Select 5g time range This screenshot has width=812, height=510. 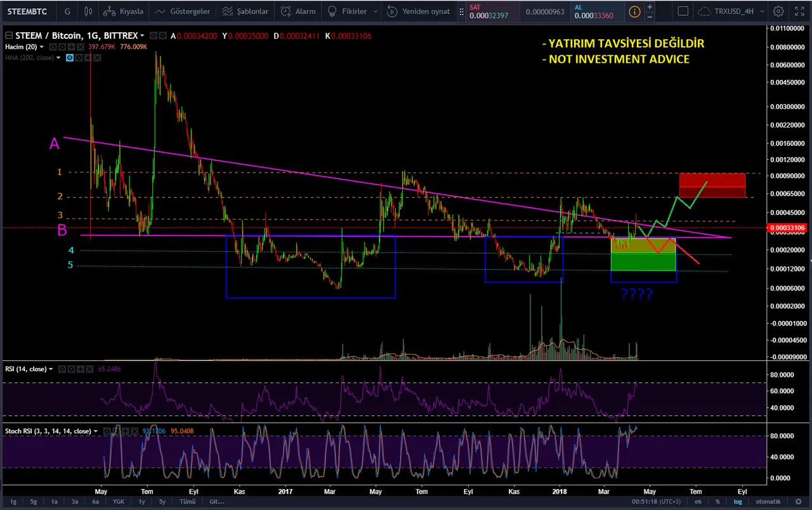click(x=33, y=501)
